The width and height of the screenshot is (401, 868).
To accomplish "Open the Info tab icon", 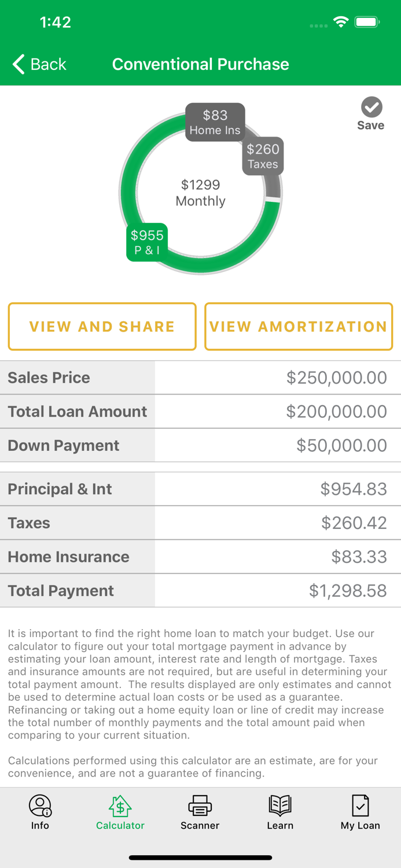I will click(40, 806).
